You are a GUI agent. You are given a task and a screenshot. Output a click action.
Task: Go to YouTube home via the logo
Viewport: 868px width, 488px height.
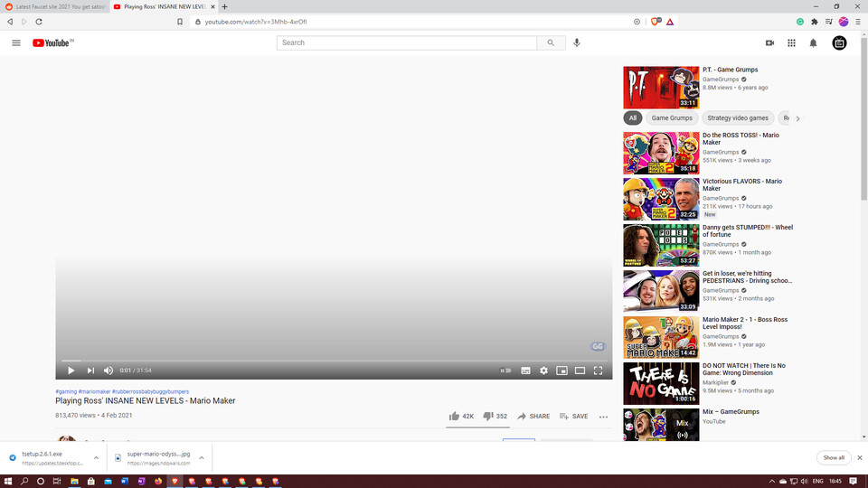pos(52,42)
